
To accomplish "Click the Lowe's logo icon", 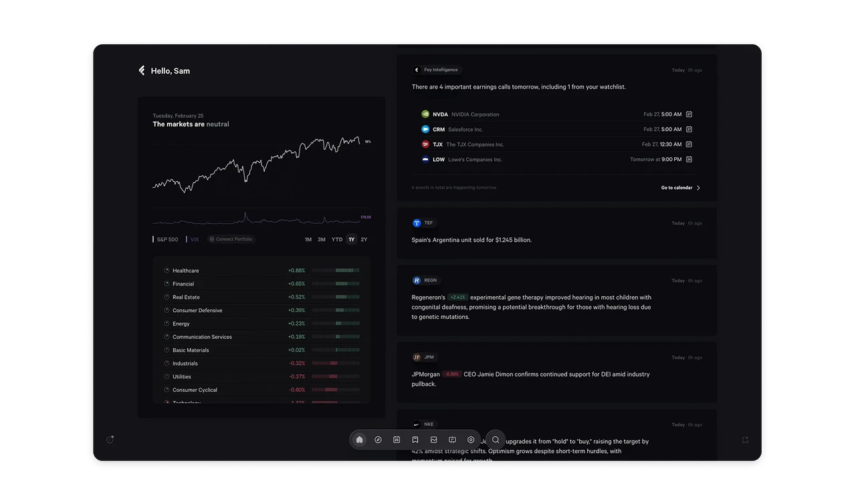I will [x=425, y=160].
